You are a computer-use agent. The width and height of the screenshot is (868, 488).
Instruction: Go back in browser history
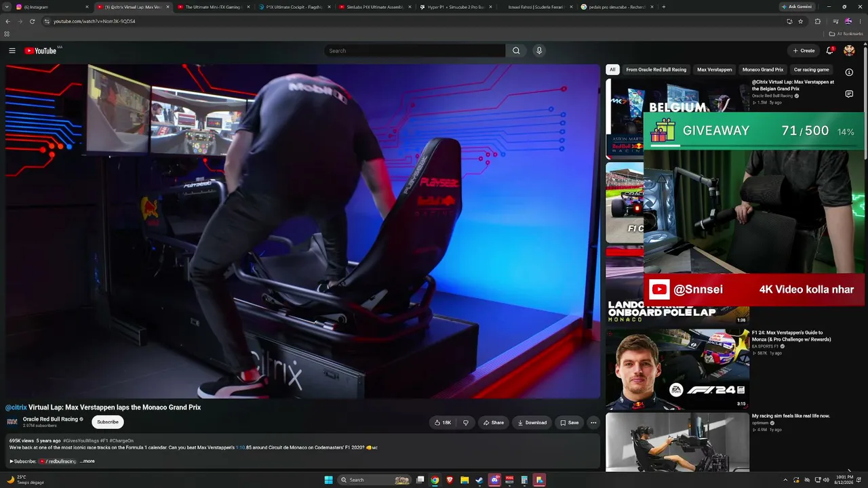coord(7,21)
